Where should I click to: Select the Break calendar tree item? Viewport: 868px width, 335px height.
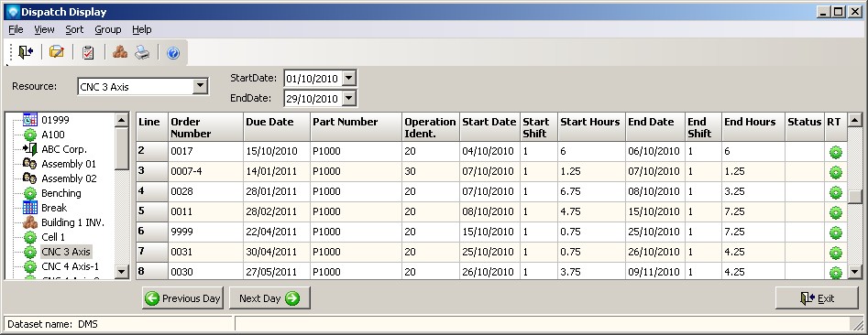tap(54, 208)
